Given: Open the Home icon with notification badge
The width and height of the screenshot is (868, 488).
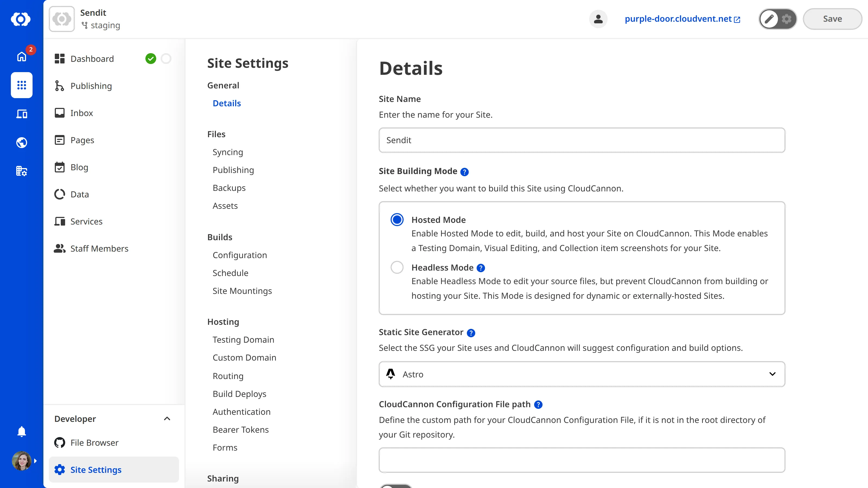Looking at the screenshot, I should pos(22,56).
